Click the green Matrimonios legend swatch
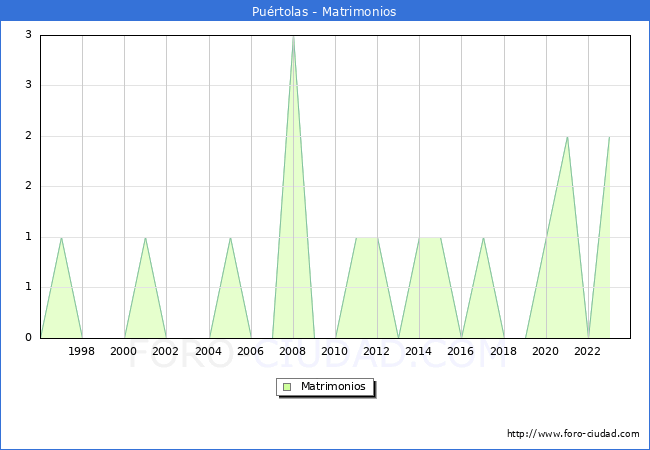650x450 pixels. tap(287, 387)
